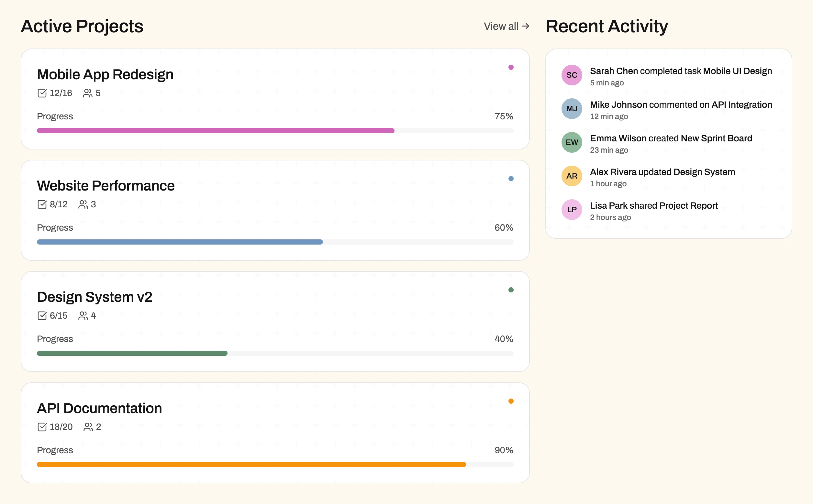Click Lisa Park's LP avatar
Image resolution: width=813 pixels, height=504 pixels.
click(x=572, y=210)
